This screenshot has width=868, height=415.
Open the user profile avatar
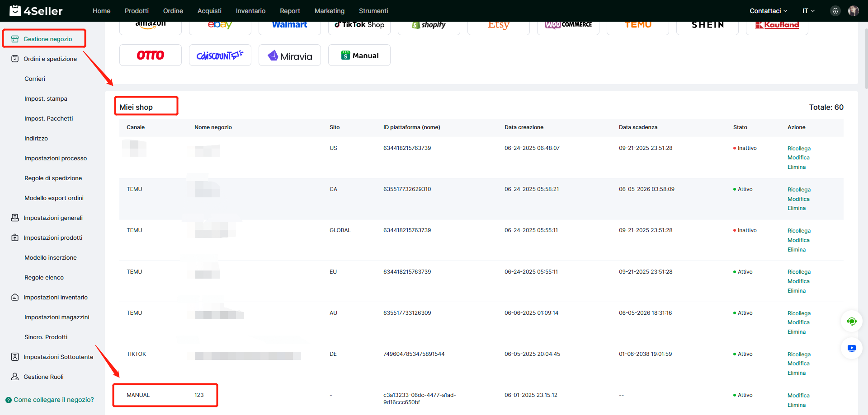854,11
